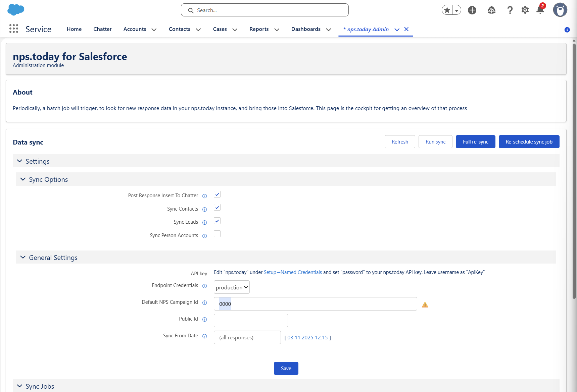Open Salesforce Help via the question mark icon
Viewport: 577px width, 392px height.
pyautogui.click(x=510, y=10)
